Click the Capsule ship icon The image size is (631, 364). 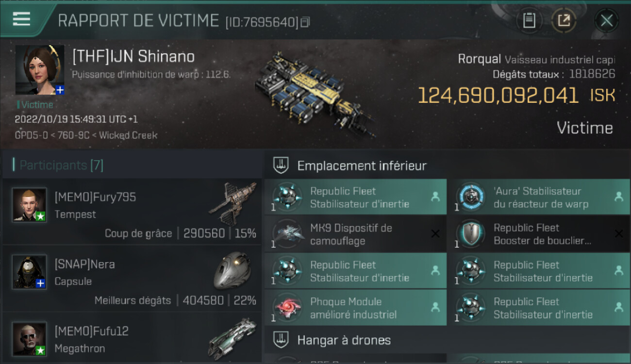(x=232, y=270)
